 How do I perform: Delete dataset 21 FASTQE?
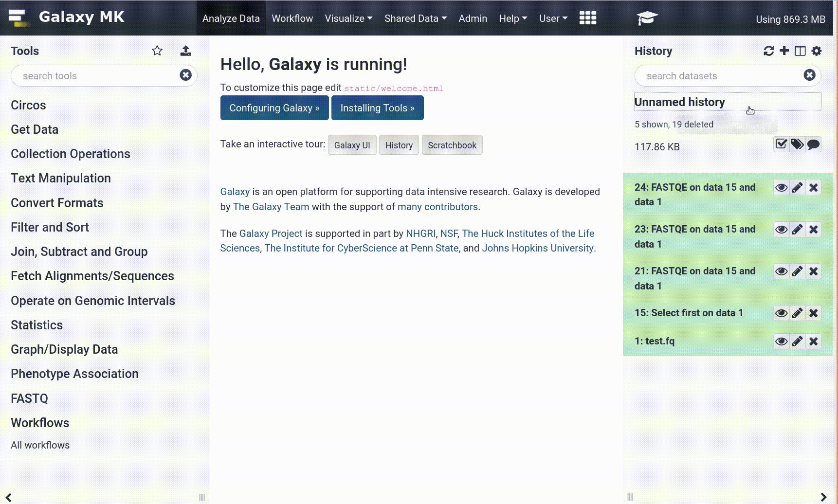[814, 271]
